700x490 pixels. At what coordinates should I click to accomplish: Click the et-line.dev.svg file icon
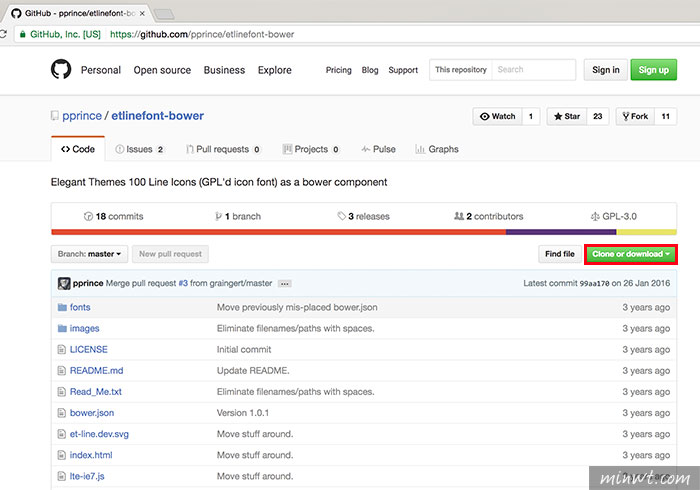[x=62, y=434]
